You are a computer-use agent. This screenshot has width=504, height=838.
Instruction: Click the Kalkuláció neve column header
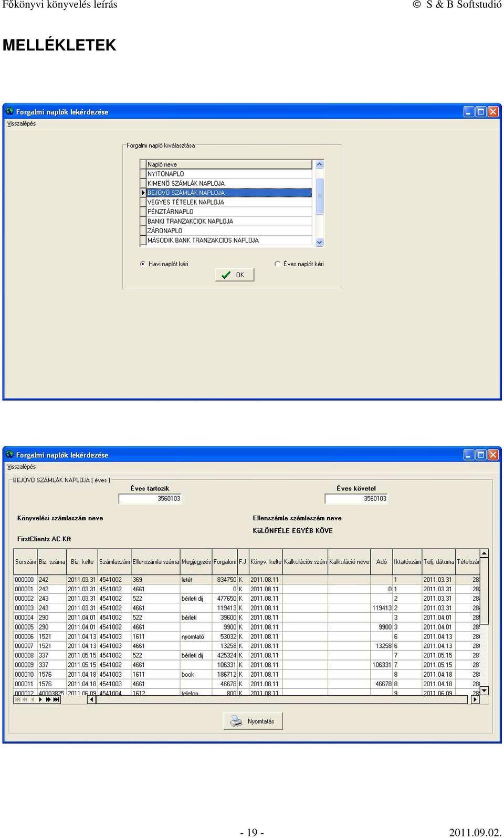349,561
